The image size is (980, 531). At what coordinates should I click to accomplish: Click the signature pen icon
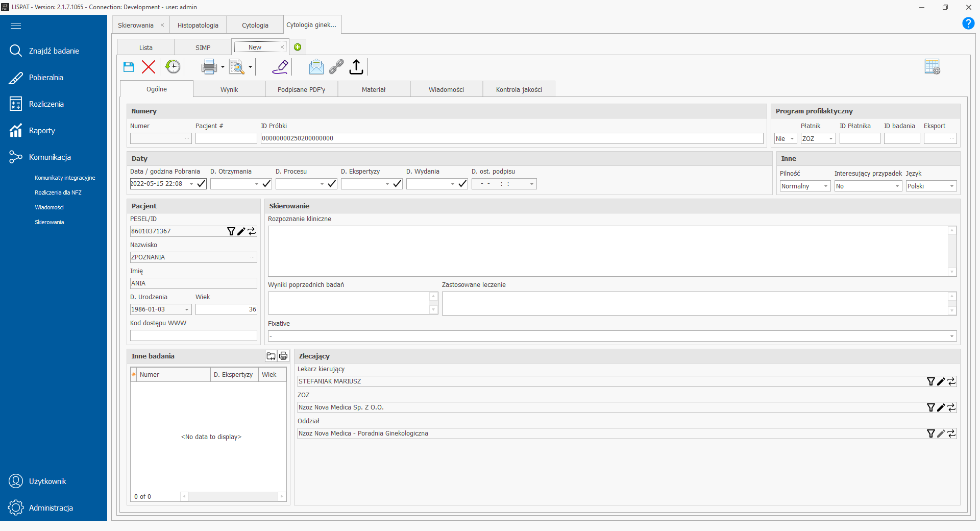pyautogui.click(x=280, y=67)
